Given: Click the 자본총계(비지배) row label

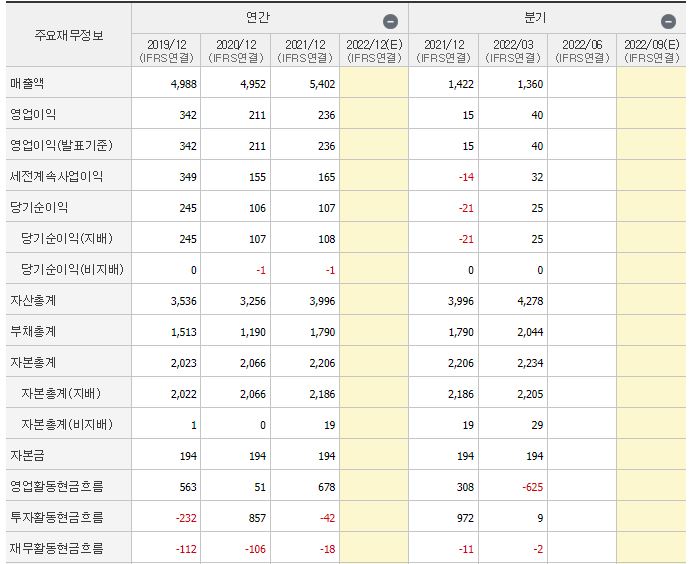Looking at the screenshot, I should (x=67, y=425).
